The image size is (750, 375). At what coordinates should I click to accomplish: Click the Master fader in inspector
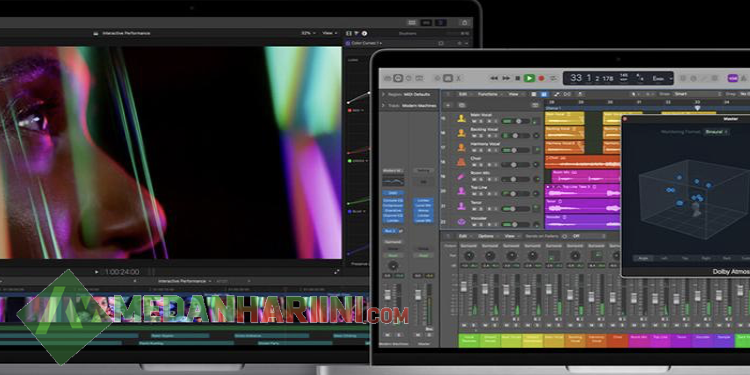tap(418, 295)
